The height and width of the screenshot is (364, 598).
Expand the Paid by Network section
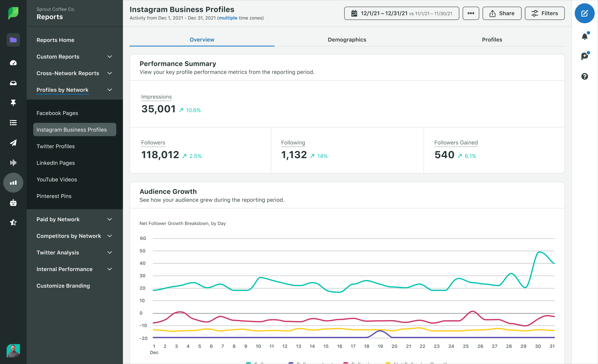click(x=110, y=219)
